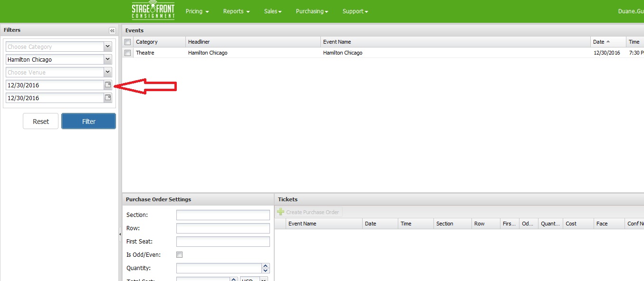Open calendar picker for second date field
Viewport: 644px width, 281px height.
pyautogui.click(x=108, y=98)
